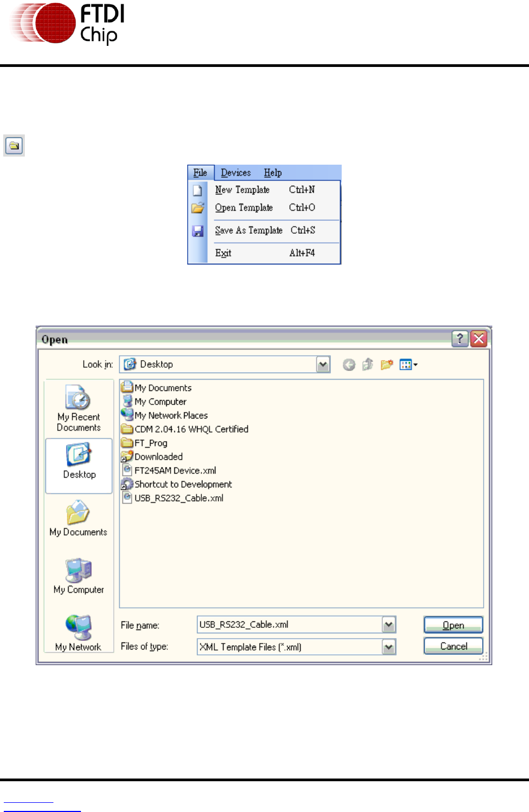Expand the File name dropdown arrow
This screenshot has width=529, height=812.
(389, 625)
